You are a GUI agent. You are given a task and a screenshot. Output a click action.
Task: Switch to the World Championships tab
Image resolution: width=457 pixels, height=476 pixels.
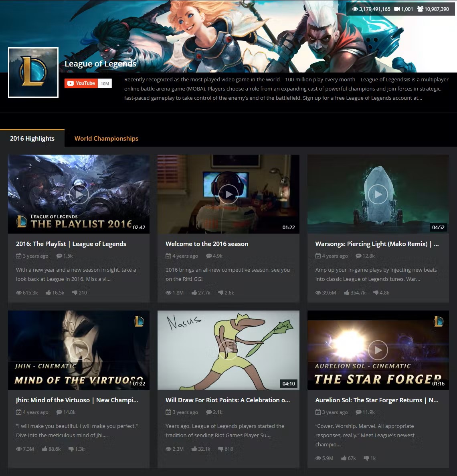tap(106, 138)
